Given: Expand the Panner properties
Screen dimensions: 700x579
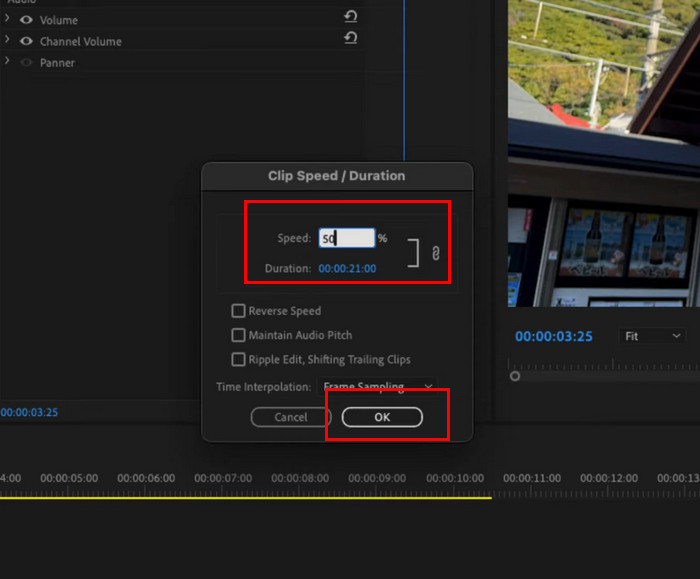Looking at the screenshot, I should click(x=7, y=60).
